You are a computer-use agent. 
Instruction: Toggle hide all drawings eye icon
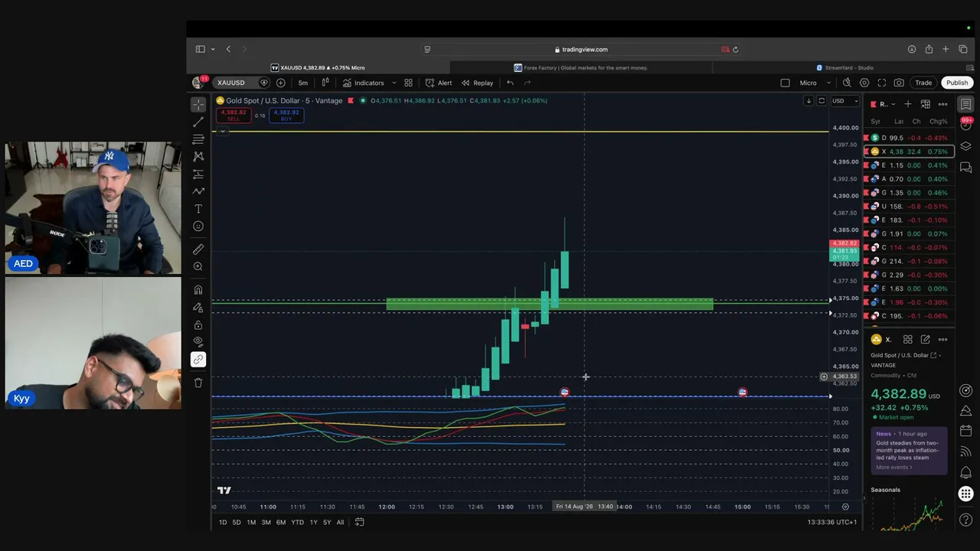198,341
